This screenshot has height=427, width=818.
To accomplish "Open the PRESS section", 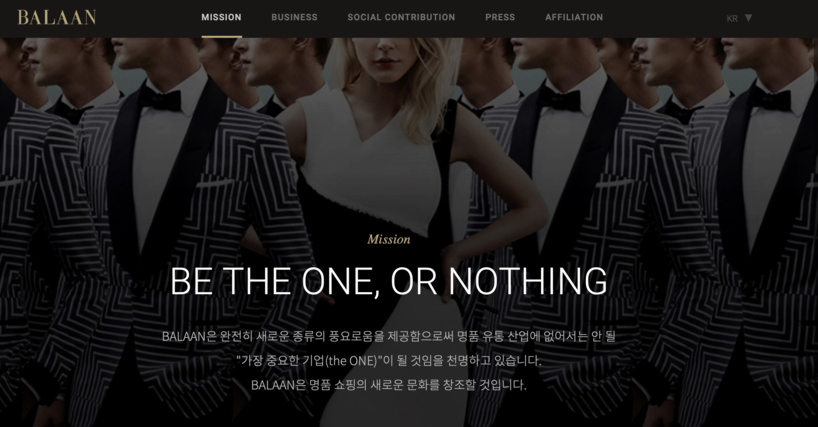I will point(500,17).
